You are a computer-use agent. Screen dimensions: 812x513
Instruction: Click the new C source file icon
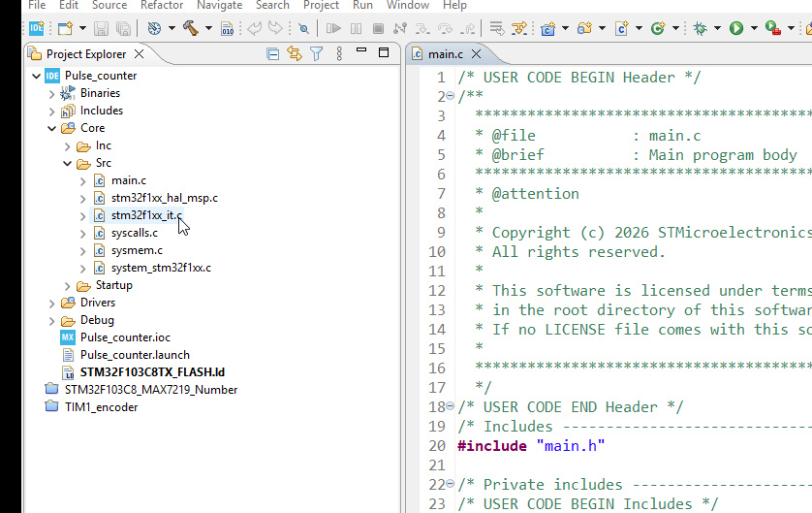[621, 28]
